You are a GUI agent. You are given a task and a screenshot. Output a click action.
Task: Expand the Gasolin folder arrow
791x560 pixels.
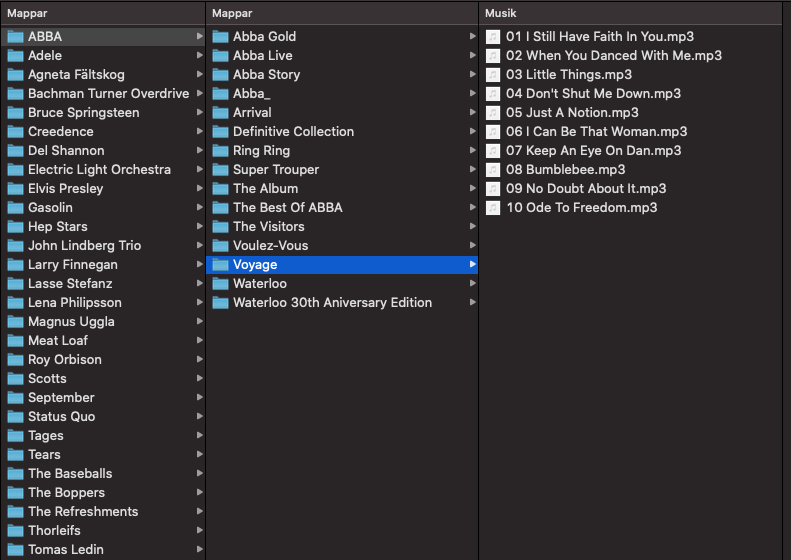pos(200,207)
